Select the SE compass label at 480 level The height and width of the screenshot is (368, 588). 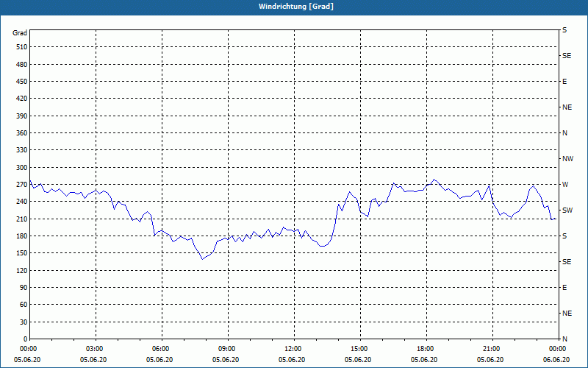[x=567, y=56]
